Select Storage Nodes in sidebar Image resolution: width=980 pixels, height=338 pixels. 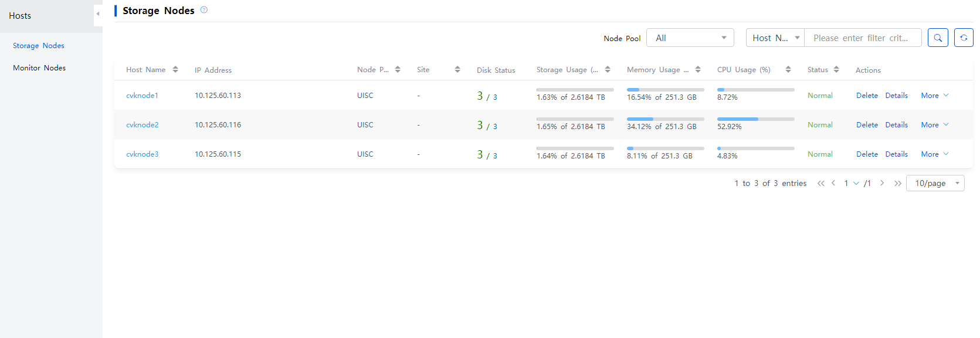(x=39, y=46)
